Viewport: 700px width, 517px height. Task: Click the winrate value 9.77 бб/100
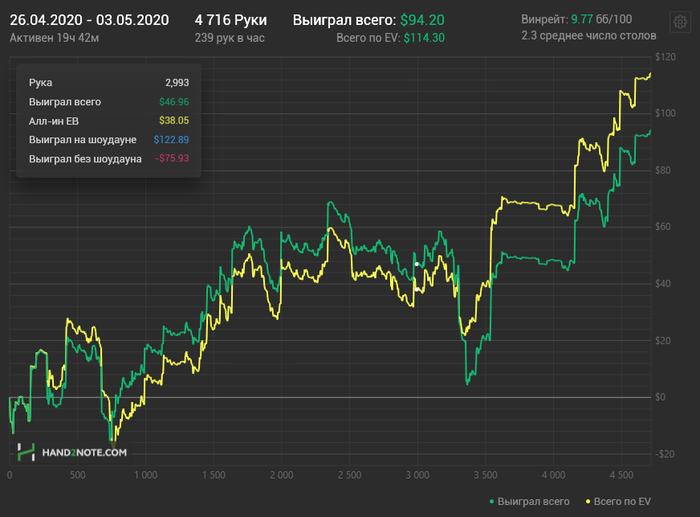point(601,19)
